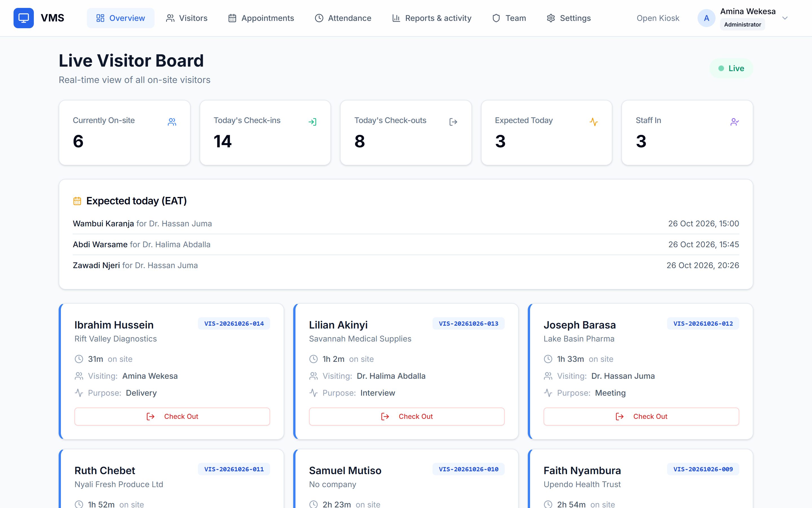Open Faith Nyambura's visitor card name
The image size is (812, 508).
point(582,471)
